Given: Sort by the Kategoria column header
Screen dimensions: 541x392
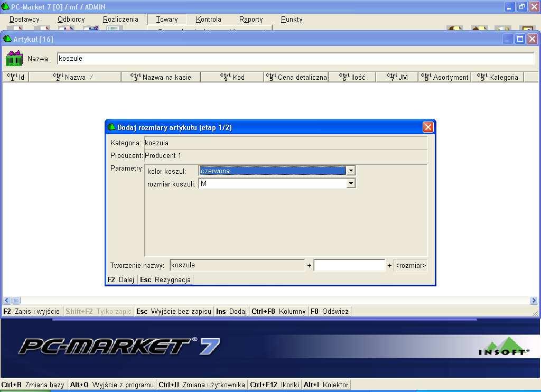Looking at the screenshot, I should click(x=498, y=77).
